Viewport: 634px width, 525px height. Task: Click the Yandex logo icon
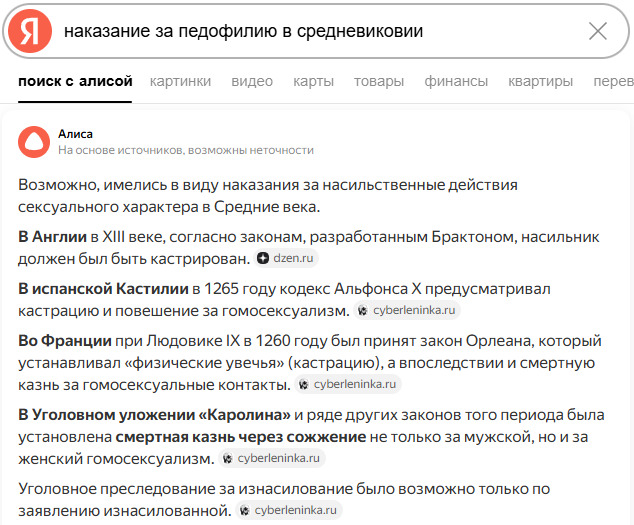[x=30, y=31]
